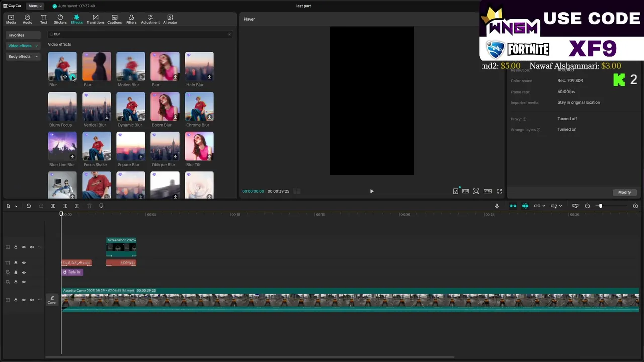This screenshot has width=644, height=362.
Task: Fit the timeline zoom to window
Action: [x=575, y=206]
